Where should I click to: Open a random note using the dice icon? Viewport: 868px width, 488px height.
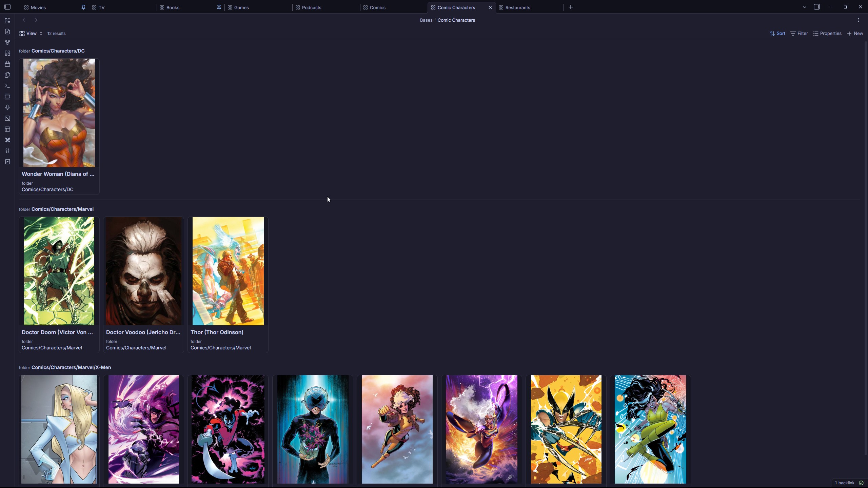(7, 118)
